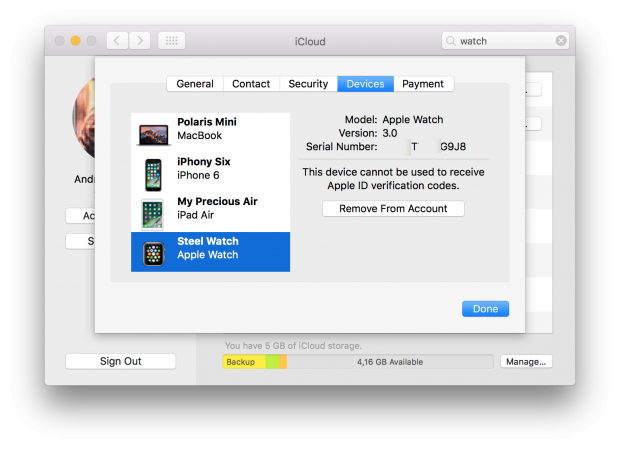
Task: Switch to the General tab
Action: click(x=195, y=84)
